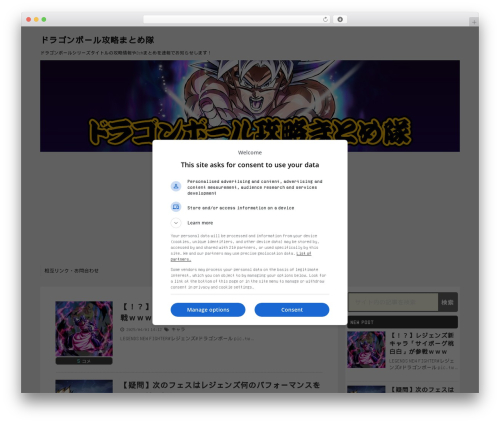500x423 pixels.
Task: Reload the page with the refresh icon
Action: coord(325,19)
